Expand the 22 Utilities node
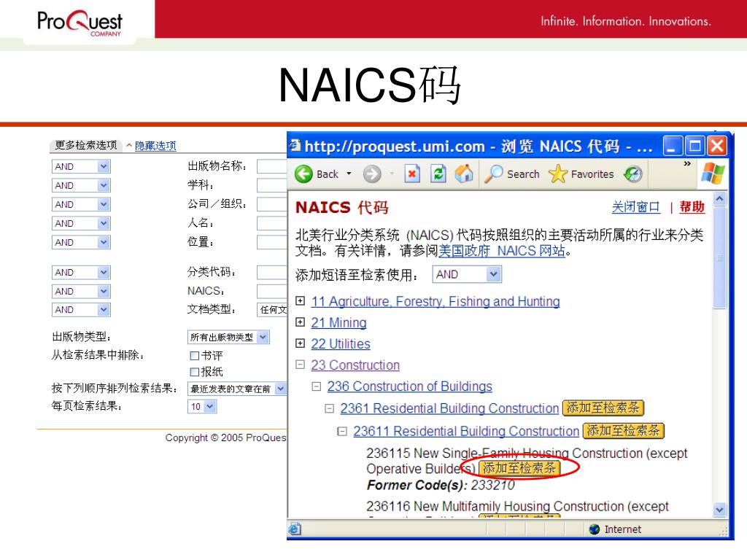This screenshot has width=747, height=560. [x=300, y=343]
